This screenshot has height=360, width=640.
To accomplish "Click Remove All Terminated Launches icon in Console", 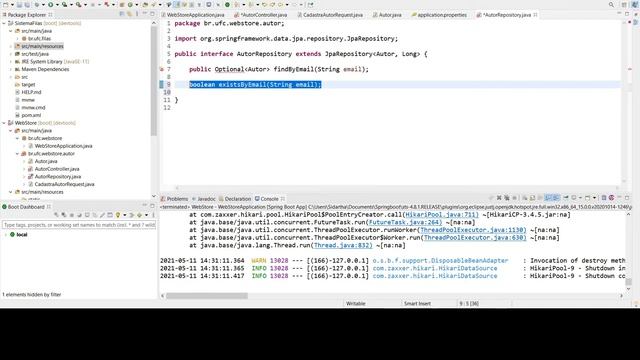I will pos(507,198).
